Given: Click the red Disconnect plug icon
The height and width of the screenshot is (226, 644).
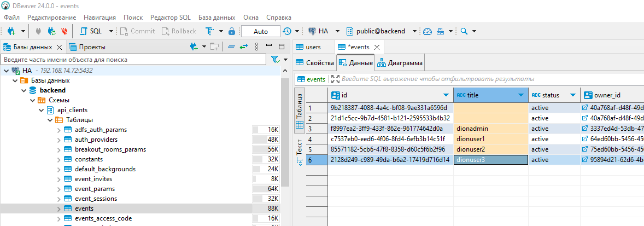Looking at the screenshot, I should (63, 31).
